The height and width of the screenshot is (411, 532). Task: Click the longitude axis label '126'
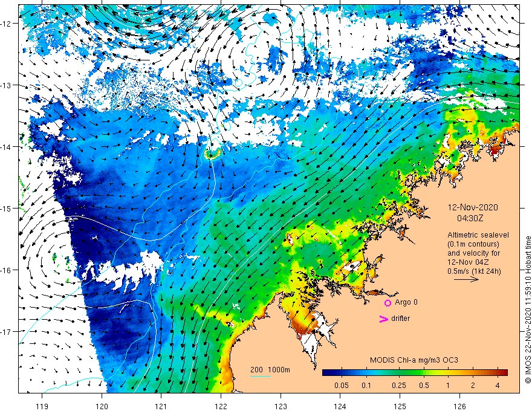(459, 406)
